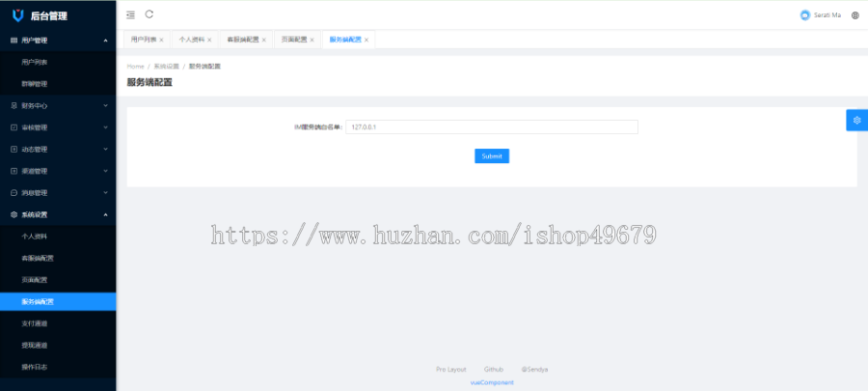Close the 个人资料 tab

tap(210, 40)
